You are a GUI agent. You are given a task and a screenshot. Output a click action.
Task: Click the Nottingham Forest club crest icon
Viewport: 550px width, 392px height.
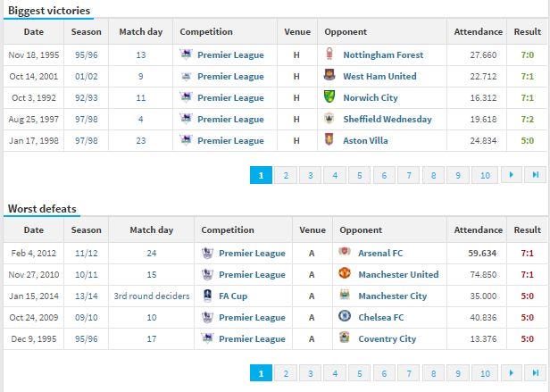[329, 54]
